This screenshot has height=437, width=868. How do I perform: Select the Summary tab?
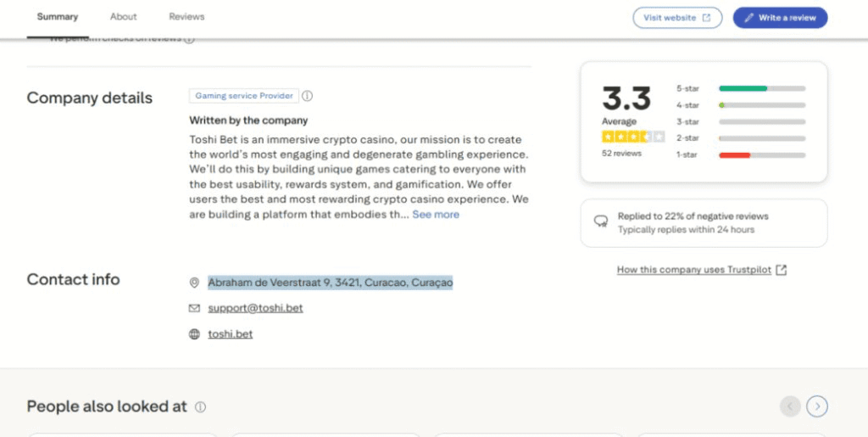58,17
